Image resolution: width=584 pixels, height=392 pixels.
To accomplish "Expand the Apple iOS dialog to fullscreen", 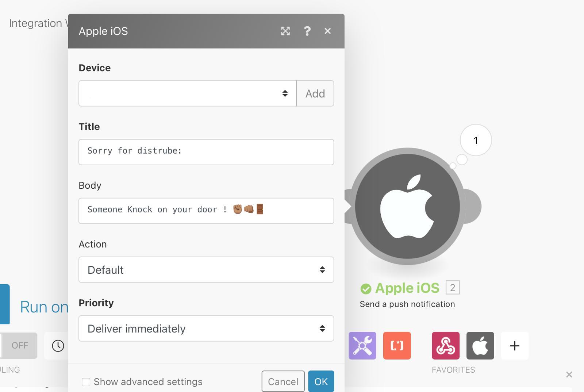I will point(285,31).
